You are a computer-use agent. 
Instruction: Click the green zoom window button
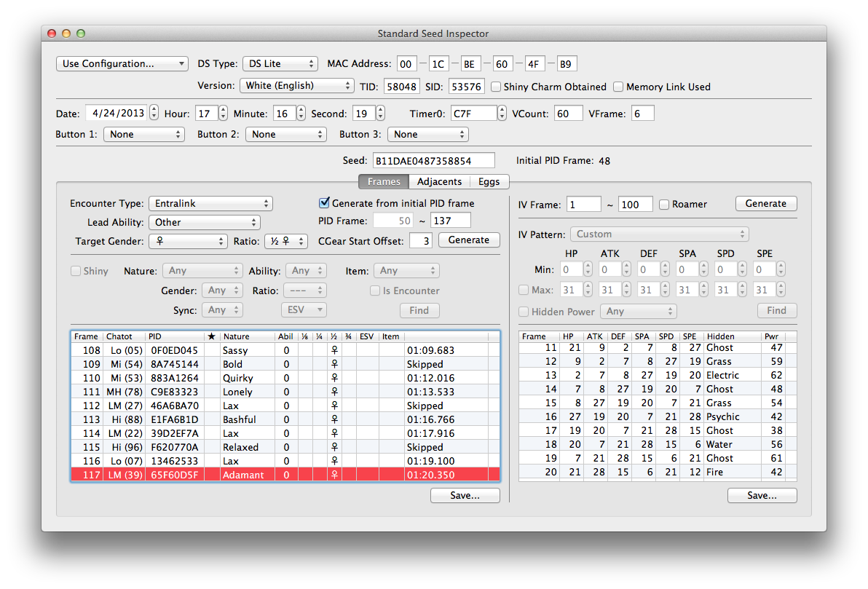click(81, 33)
